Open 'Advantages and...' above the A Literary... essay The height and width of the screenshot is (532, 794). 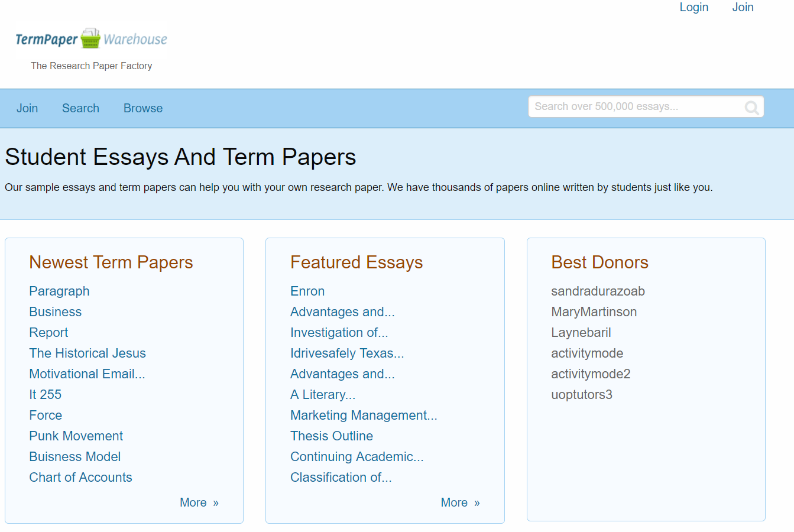click(x=342, y=374)
